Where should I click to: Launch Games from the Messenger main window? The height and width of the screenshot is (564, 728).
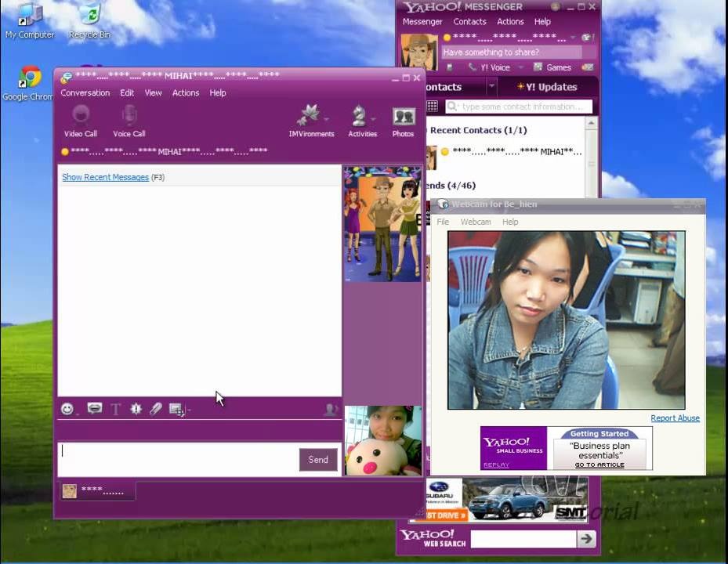click(558, 67)
